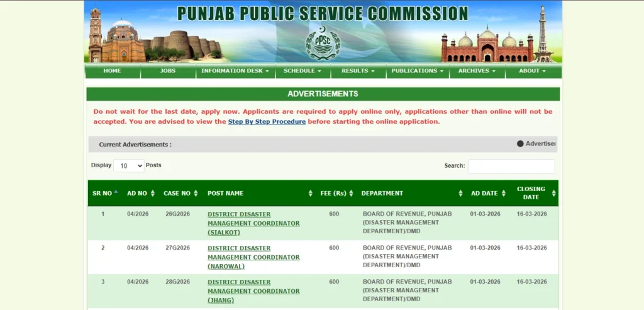Screen dimensions: 644x310
Task: Click the POST NAME column header text
Action: pos(226,194)
